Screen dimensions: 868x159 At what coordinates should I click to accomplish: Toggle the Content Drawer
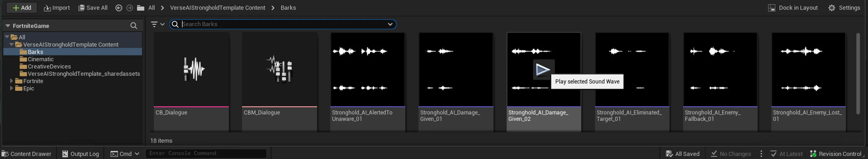27,154
